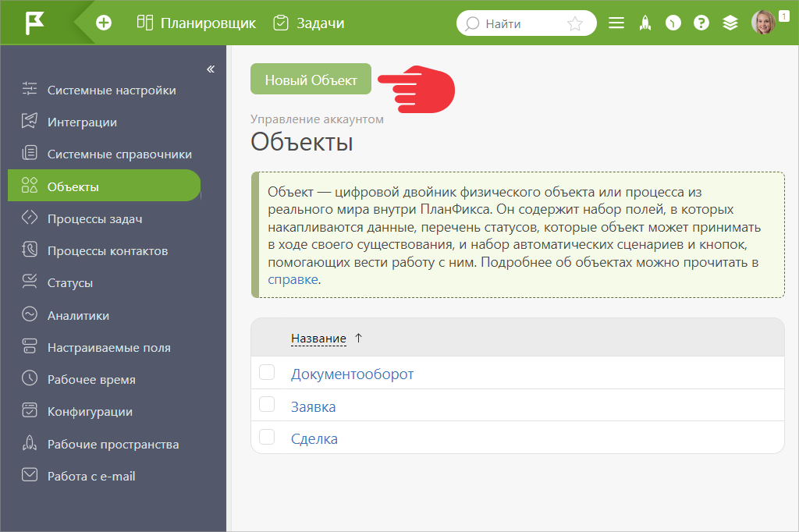799x532 pixels.
Task: Click the Рабочие пространства rocket icon
Action: click(30, 442)
